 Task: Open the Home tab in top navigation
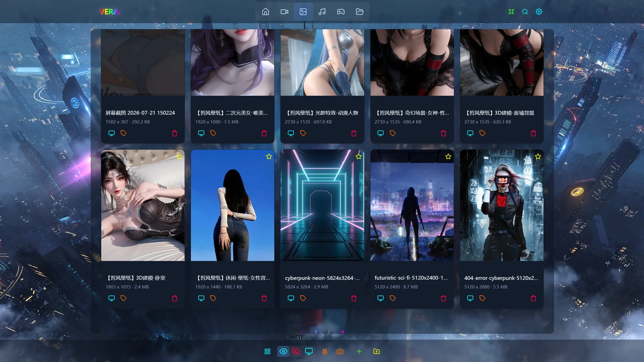(x=265, y=12)
